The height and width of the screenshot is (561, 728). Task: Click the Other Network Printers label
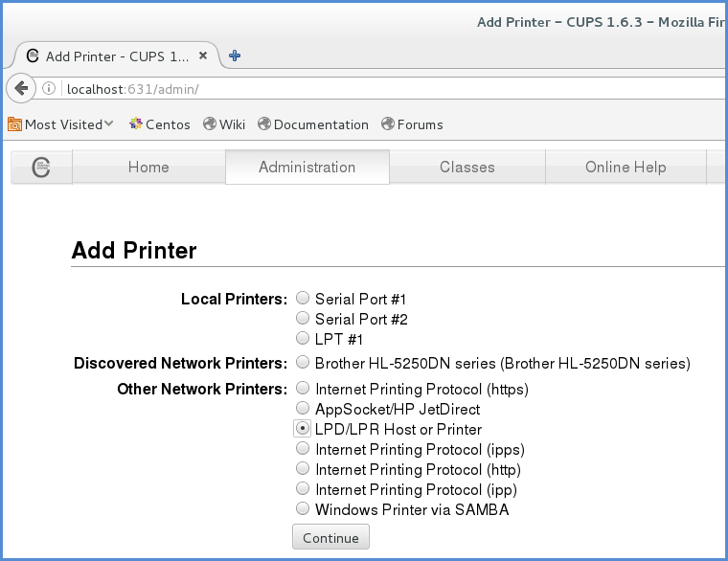[x=202, y=389]
